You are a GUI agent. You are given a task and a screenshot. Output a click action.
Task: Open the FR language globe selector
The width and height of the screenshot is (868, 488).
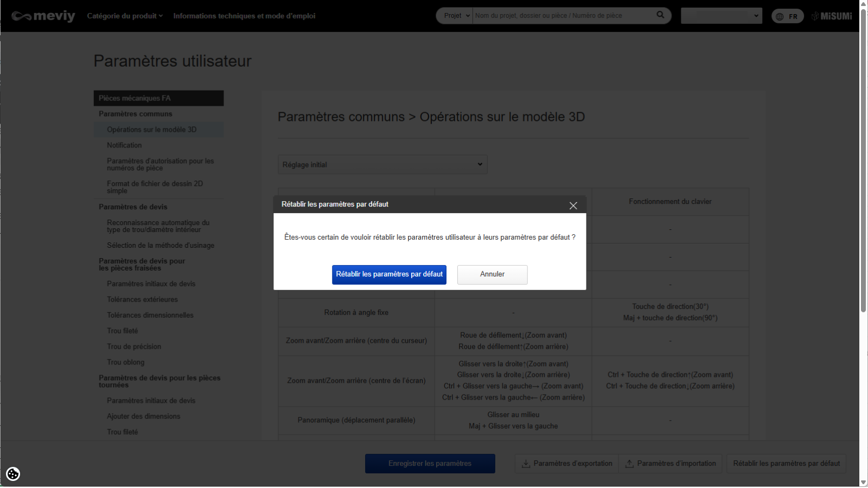[x=787, y=16]
